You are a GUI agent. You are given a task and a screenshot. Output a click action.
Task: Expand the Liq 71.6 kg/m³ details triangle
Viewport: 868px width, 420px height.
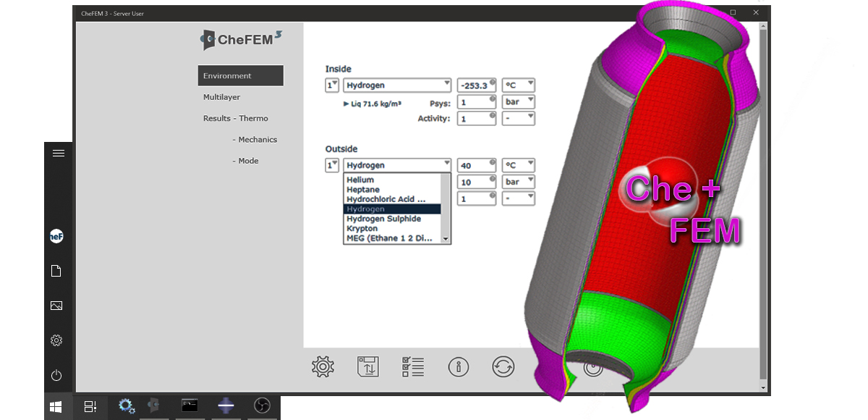346,104
